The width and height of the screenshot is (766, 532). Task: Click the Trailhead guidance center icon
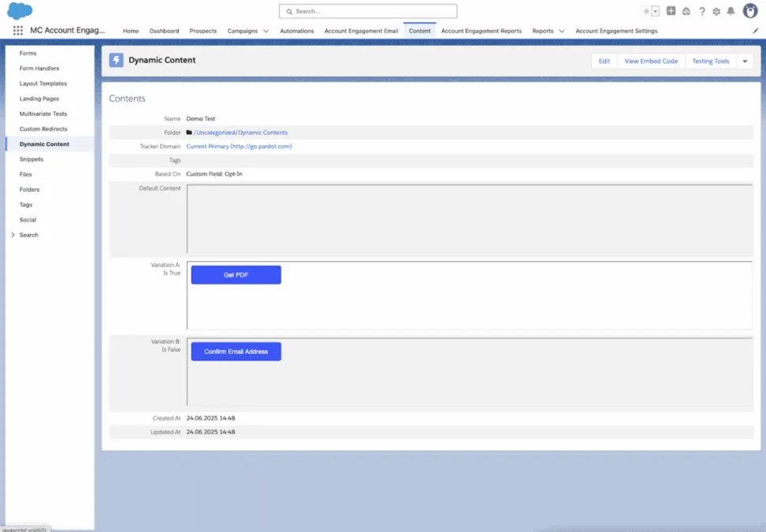[x=686, y=11]
